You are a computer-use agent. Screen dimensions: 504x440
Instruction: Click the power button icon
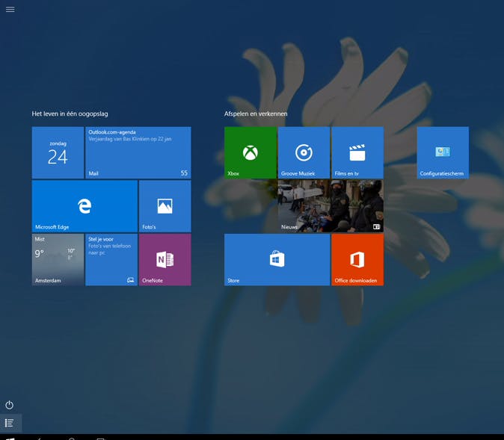(10, 405)
